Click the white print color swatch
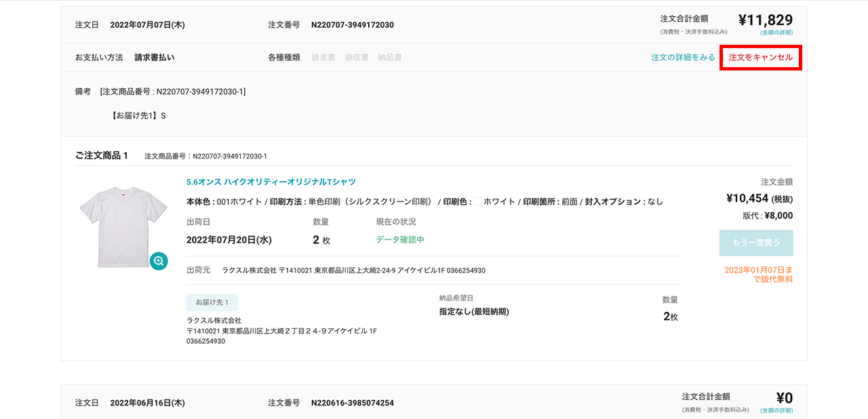868x419 pixels. click(x=477, y=201)
